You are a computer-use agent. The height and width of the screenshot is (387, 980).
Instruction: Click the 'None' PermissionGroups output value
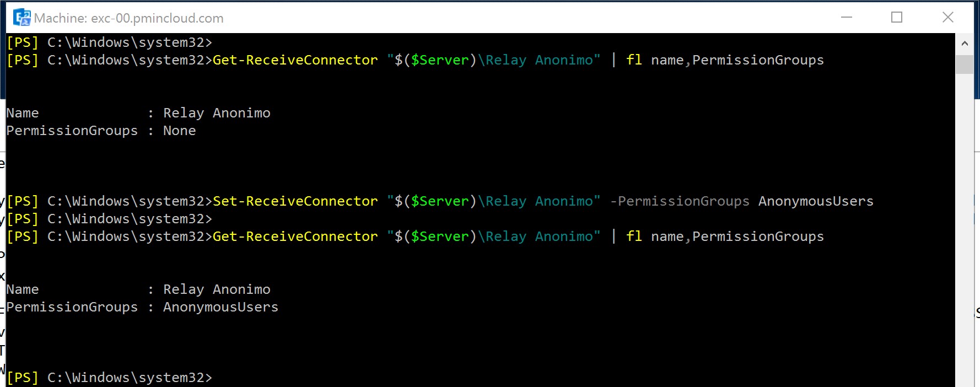(180, 131)
